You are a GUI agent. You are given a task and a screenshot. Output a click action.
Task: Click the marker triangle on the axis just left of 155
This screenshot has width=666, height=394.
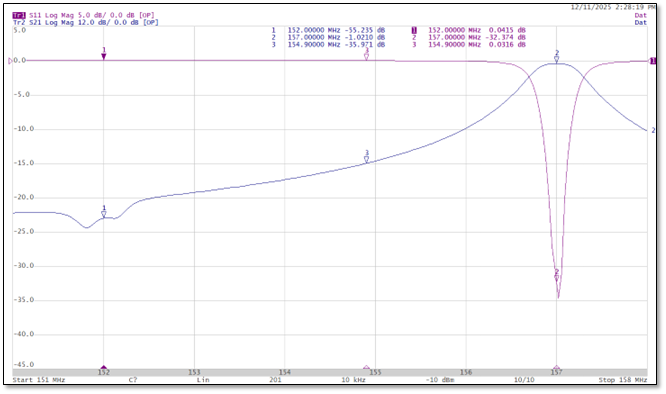[367, 367]
